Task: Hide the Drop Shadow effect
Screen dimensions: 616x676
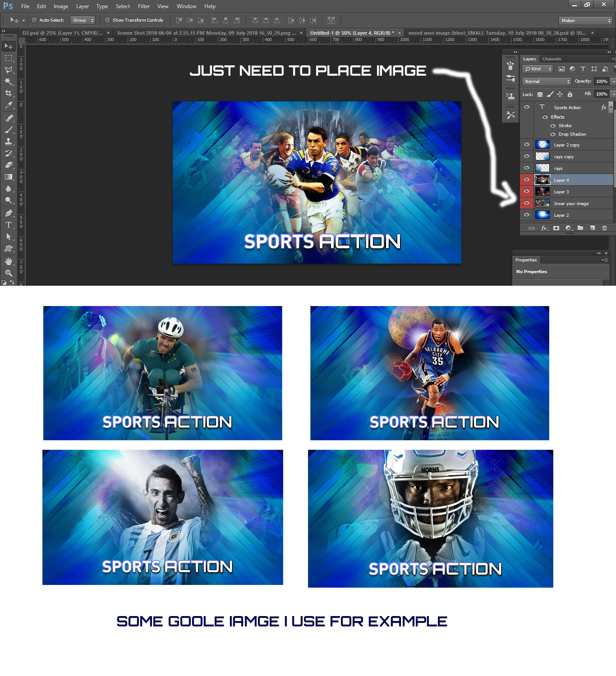Action: (x=553, y=134)
